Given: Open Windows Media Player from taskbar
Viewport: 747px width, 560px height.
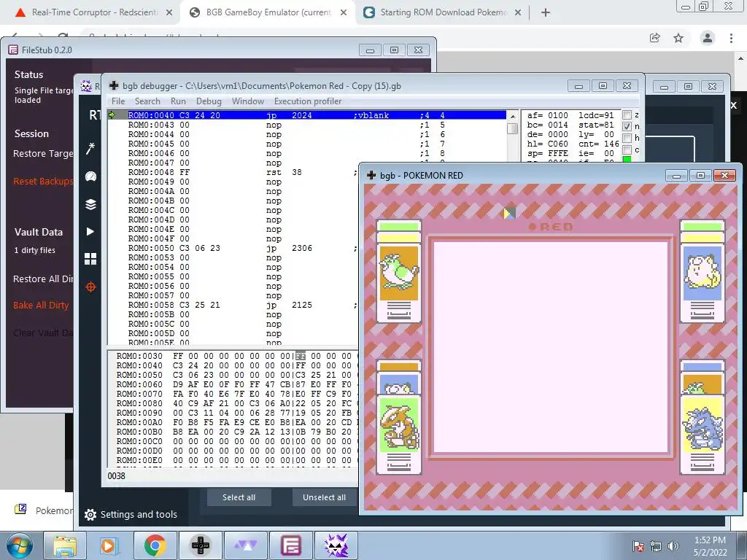Looking at the screenshot, I should [x=108, y=545].
